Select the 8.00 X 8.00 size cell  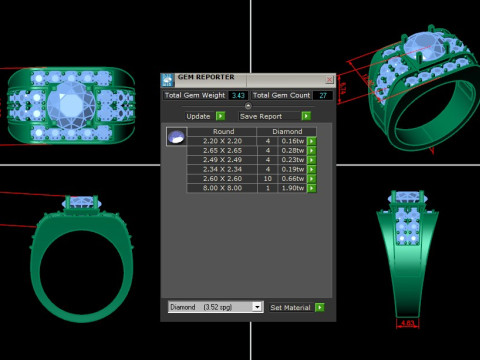pos(222,188)
